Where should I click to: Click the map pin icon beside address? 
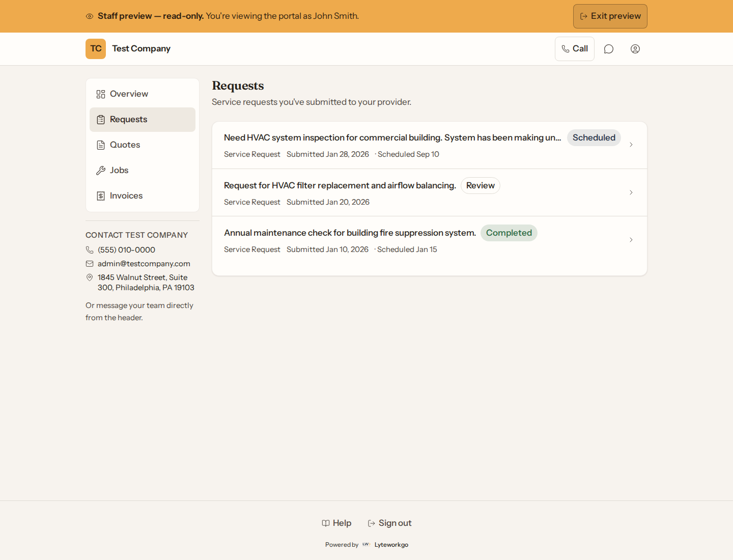[90, 277]
